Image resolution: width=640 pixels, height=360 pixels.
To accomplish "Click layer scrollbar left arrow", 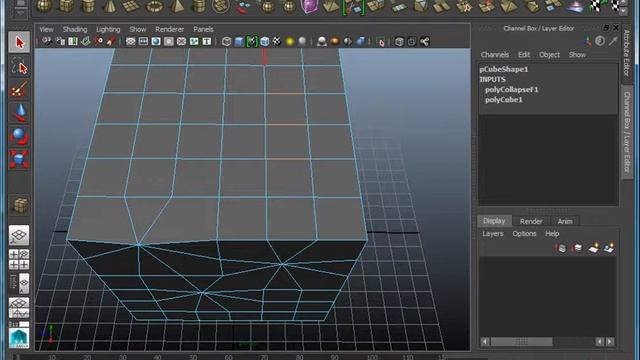I will pyautogui.click(x=485, y=342).
